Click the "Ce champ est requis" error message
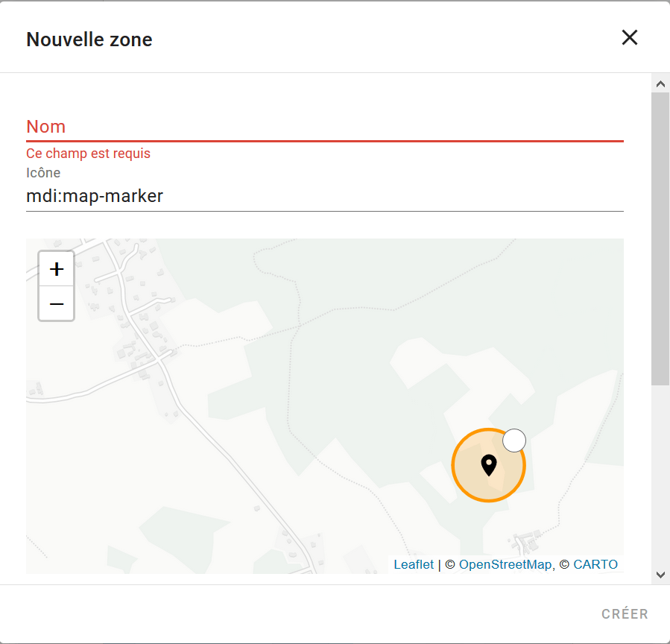The height and width of the screenshot is (644, 670). pyautogui.click(x=88, y=154)
